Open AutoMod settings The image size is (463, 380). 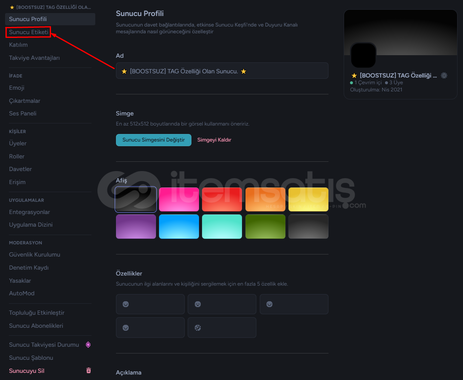(x=22, y=293)
